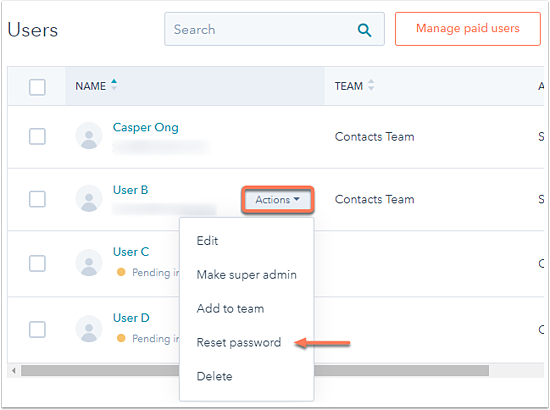Click Casper Ong's avatar icon

coord(89,136)
